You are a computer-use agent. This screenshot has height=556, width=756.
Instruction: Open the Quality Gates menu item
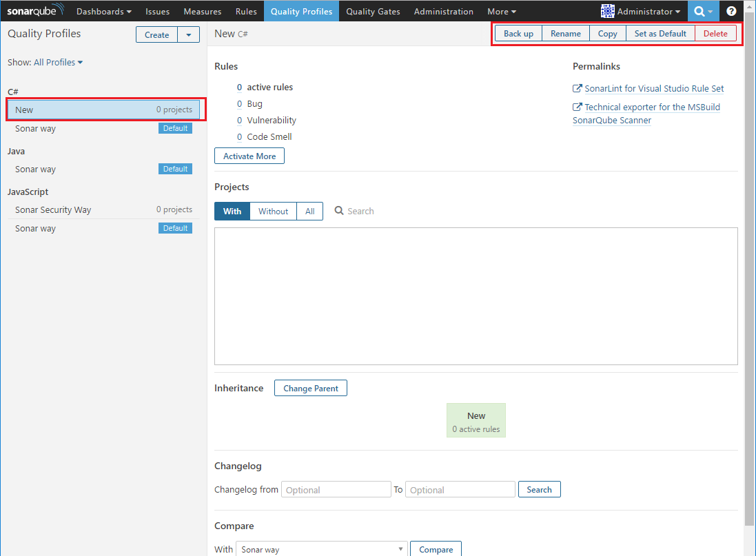[374, 11]
